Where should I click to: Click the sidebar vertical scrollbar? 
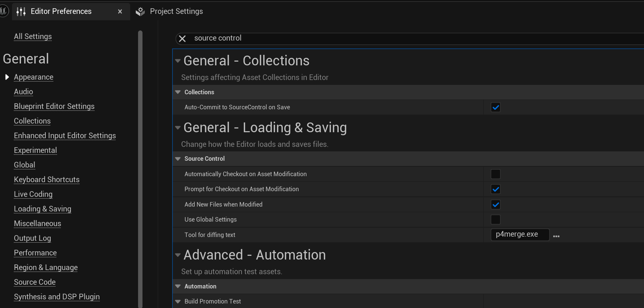(x=140, y=169)
